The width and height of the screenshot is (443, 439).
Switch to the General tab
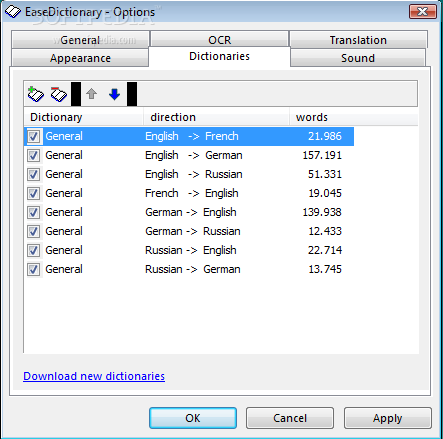(x=80, y=40)
